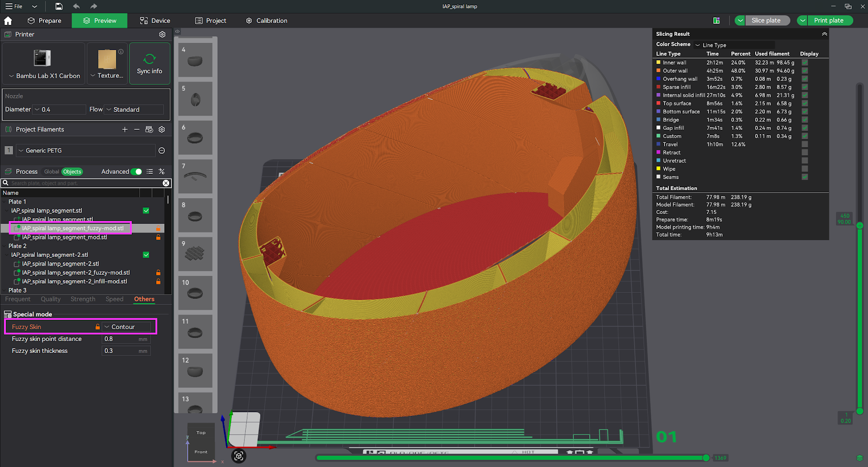868x467 pixels.
Task: Click the Fuzzy Skin orange lock icon
Action: (x=98, y=327)
